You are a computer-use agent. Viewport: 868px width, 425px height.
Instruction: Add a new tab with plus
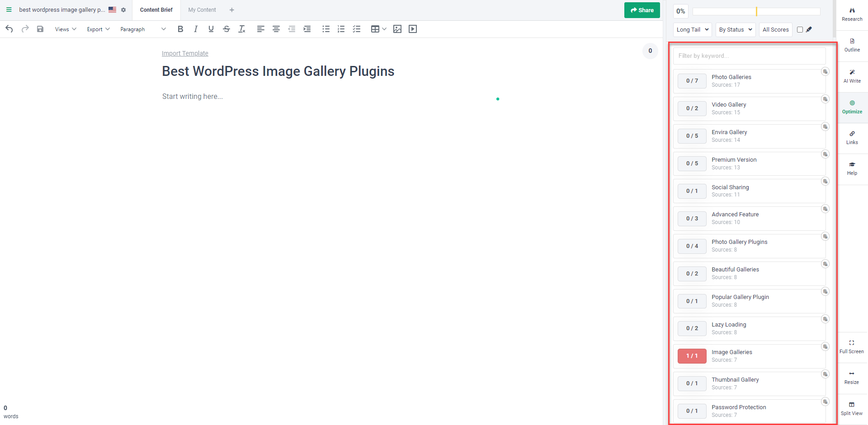point(231,10)
